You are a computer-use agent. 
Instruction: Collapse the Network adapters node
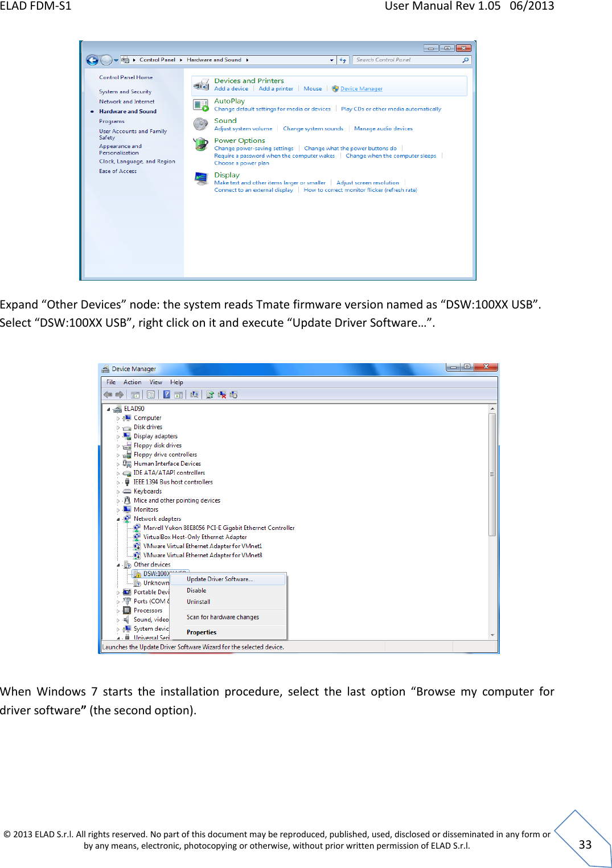(118, 519)
